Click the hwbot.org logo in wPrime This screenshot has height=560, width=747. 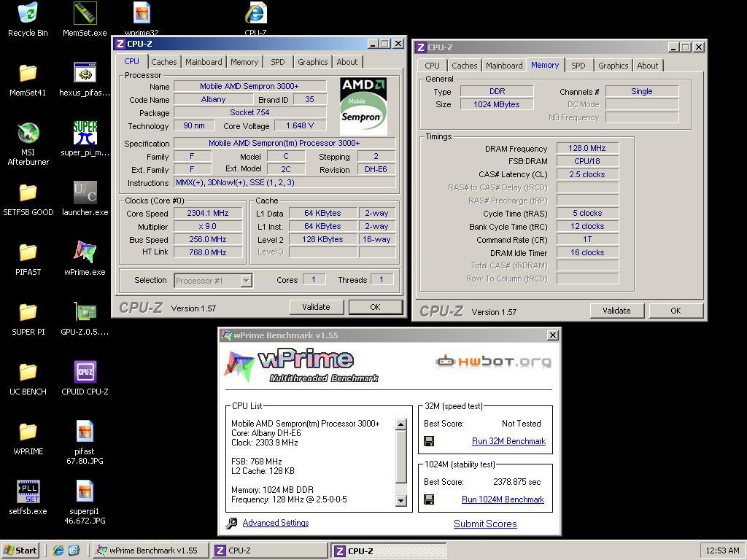point(494,362)
